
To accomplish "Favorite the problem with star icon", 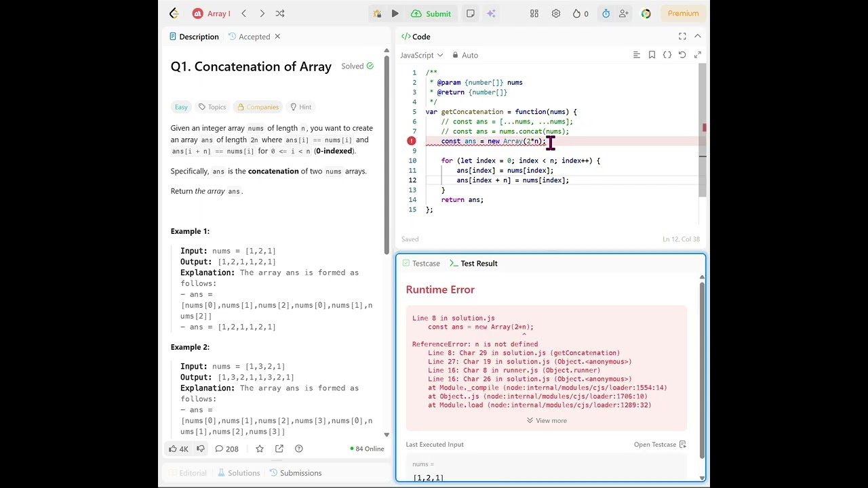I will coord(260,449).
